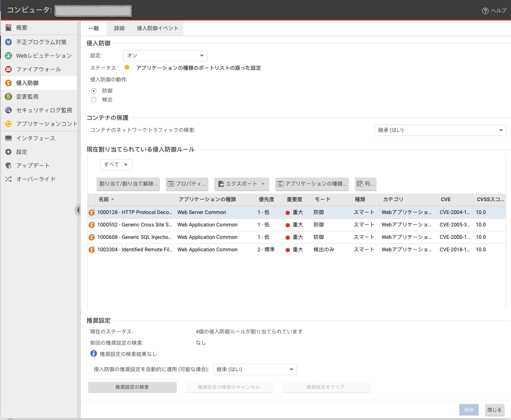Switch to the 詳細 tab
Screen dimensions: 511x420
[119, 28]
